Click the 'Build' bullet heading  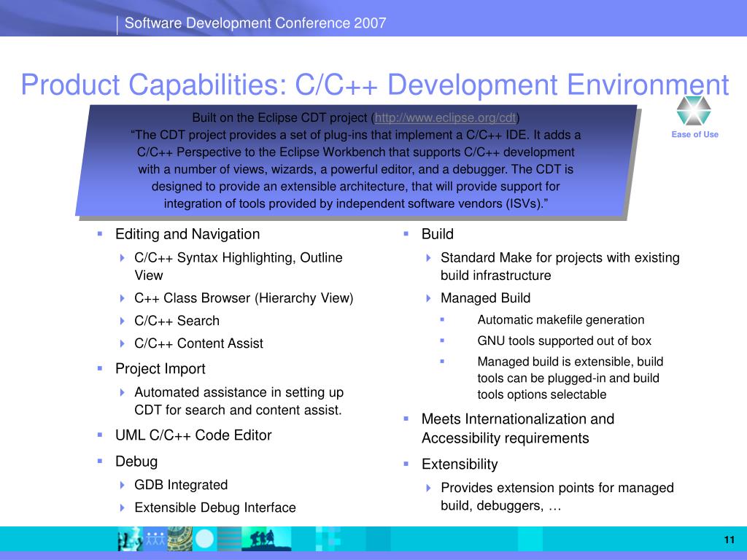(438, 234)
